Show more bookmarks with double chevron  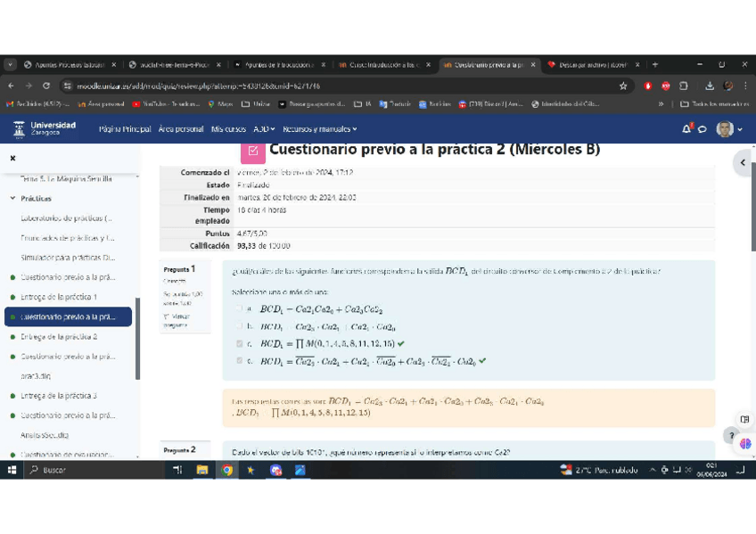661,103
